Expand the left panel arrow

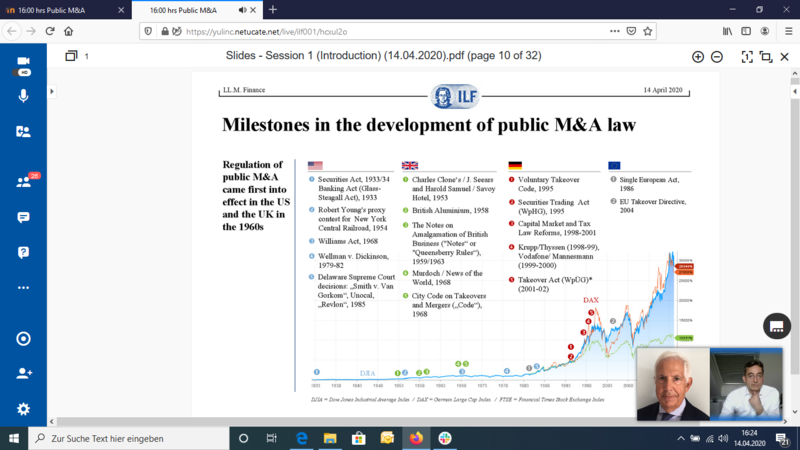(52, 91)
